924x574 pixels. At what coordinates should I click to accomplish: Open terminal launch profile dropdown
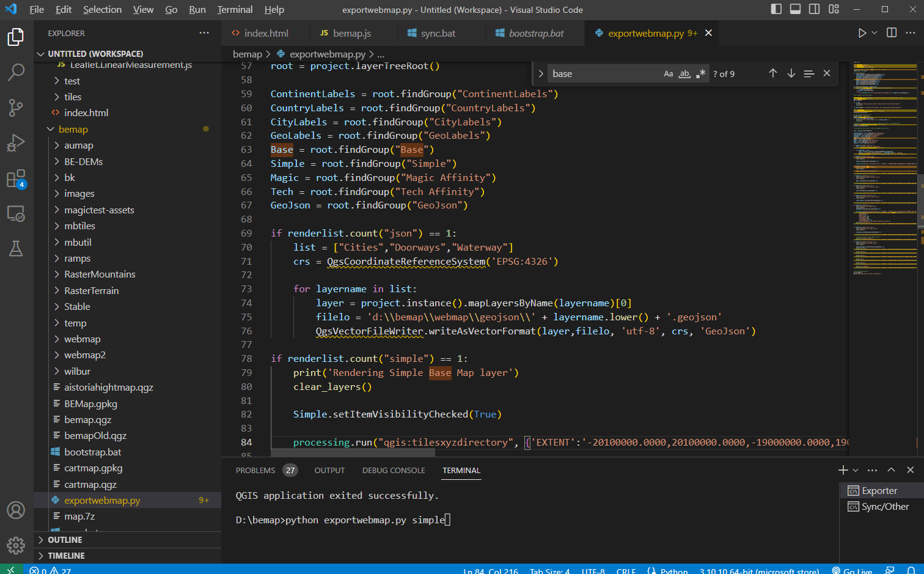pos(856,470)
